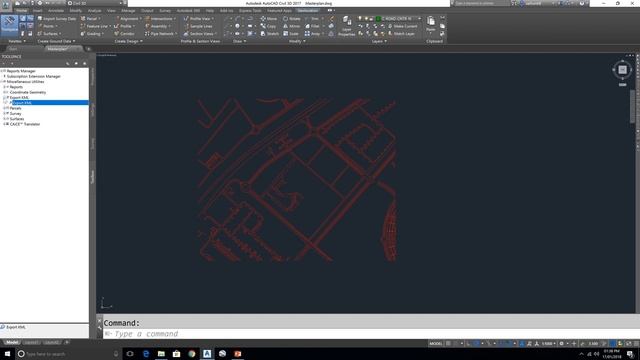
Task: Select the Move tool
Action: pos(269,19)
